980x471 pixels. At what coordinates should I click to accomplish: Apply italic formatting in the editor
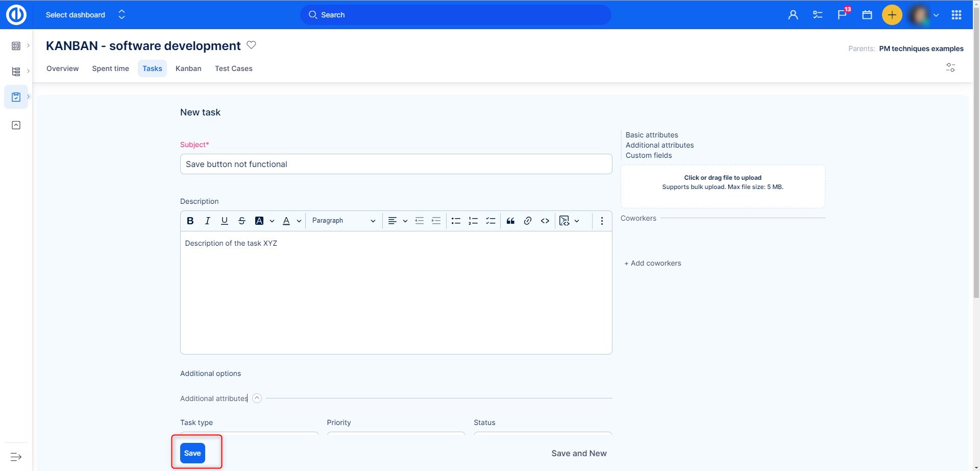coord(207,221)
